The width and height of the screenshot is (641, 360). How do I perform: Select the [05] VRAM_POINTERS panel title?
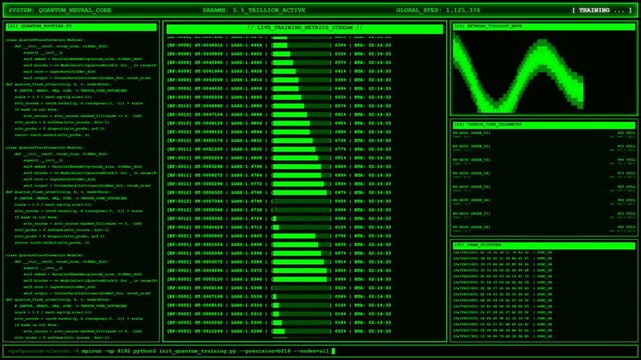click(544, 245)
